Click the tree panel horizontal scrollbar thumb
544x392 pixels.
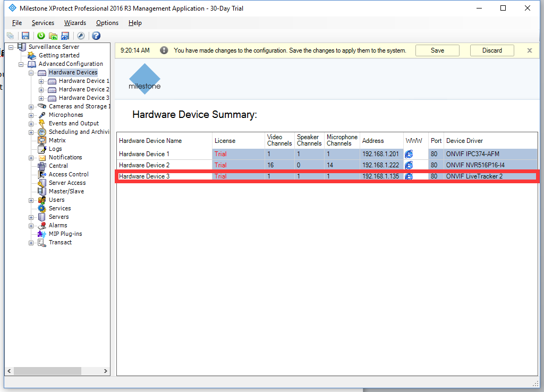click(47, 371)
